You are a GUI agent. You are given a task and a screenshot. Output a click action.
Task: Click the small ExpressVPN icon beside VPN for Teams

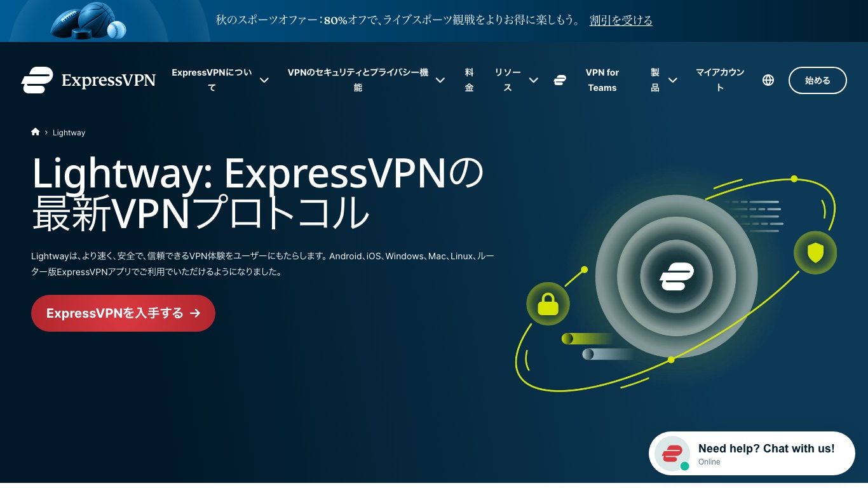560,80
